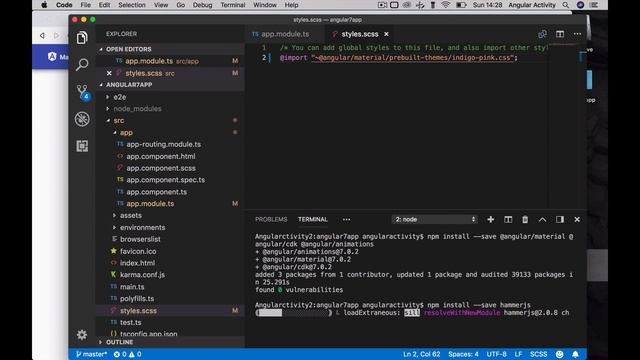Open Wi-Fi status in macOS menu bar
This screenshot has width=640, height=360.
(x=446, y=5)
